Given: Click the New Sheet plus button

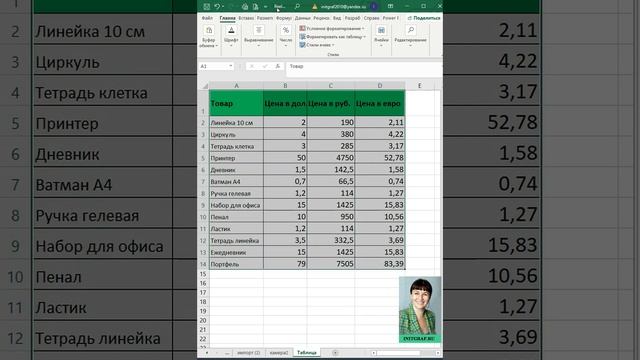Looking at the screenshot, I should (335, 353).
